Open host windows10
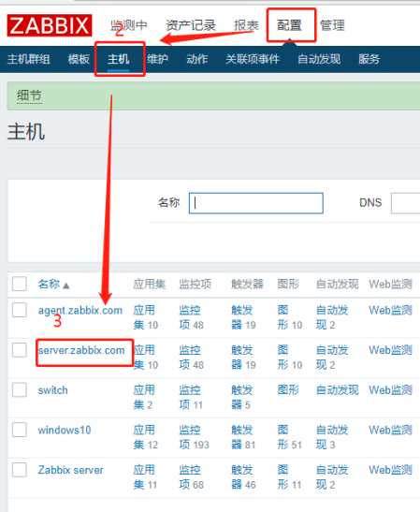This screenshot has width=420, height=512. 65,430
